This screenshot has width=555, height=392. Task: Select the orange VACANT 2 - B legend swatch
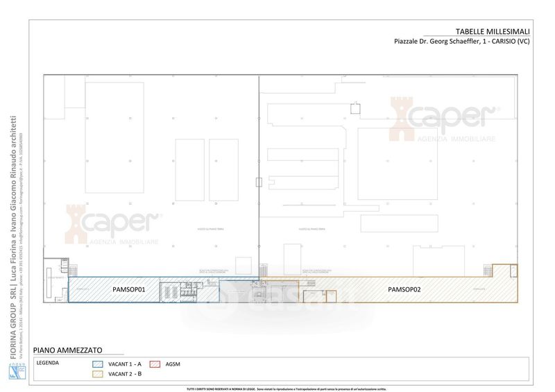(x=98, y=374)
